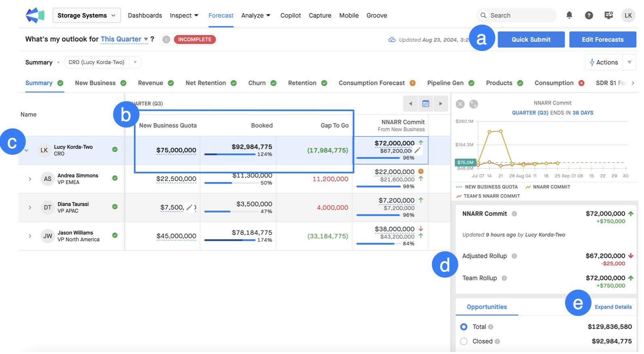
Task: Select the Closed opportunities radio button
Action: point(464,342)
